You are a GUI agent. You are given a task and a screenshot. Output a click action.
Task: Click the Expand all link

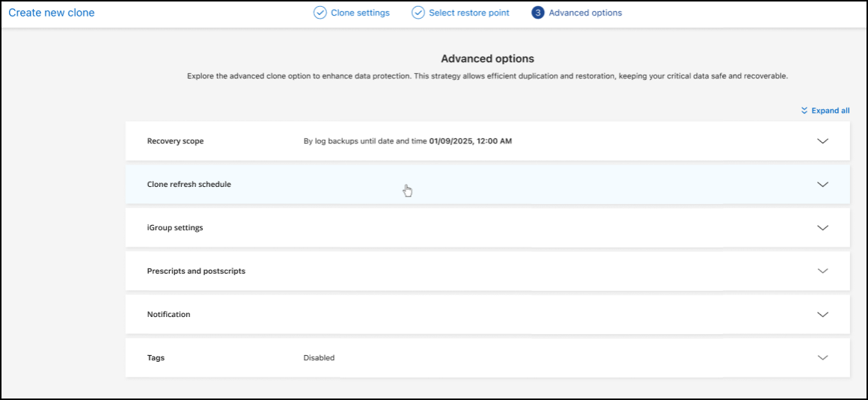pyautogui.click(x=831, y=111)
